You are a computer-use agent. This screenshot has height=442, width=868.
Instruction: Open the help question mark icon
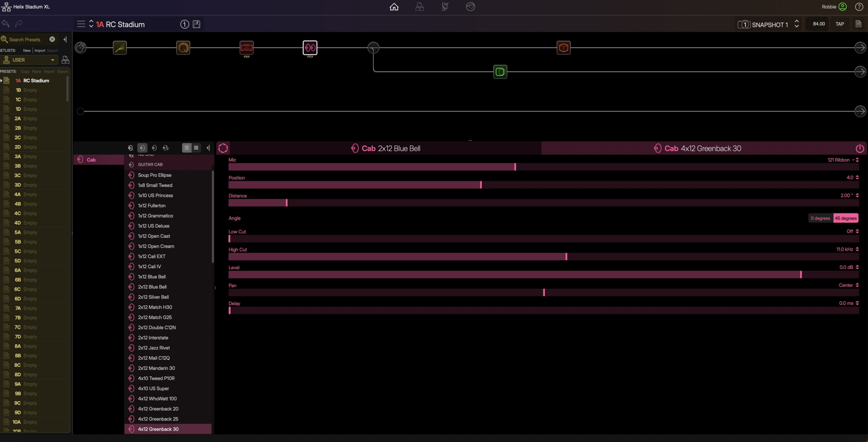pyautogui.click(x=859, y=7)
